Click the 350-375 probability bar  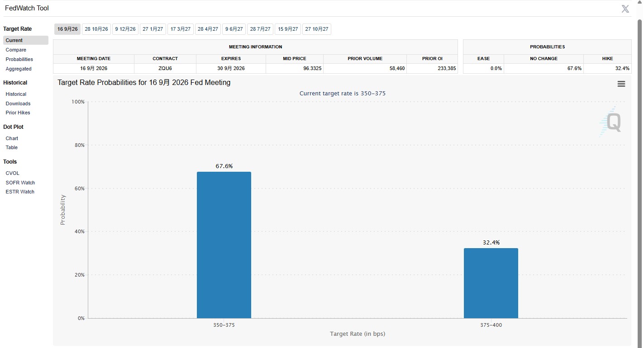224,245
